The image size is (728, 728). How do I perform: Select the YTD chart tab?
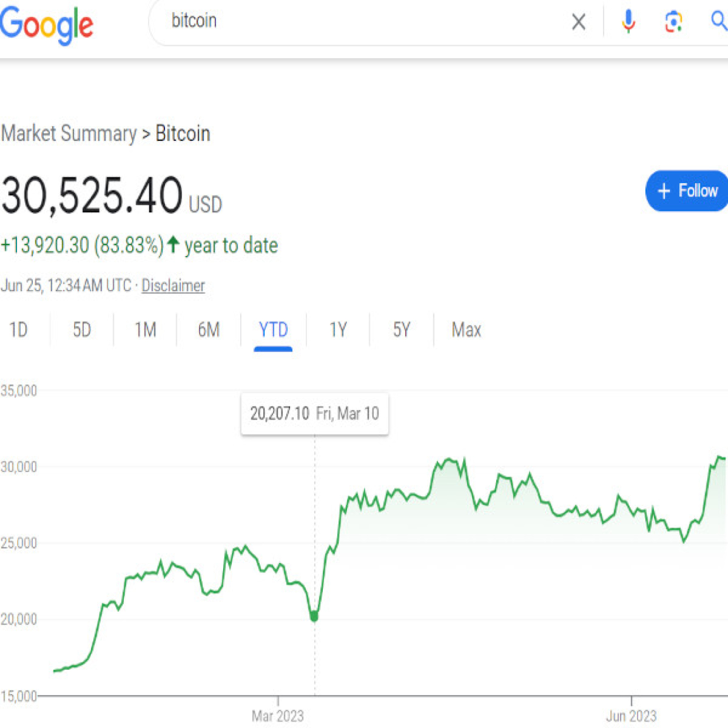point(273,330)
